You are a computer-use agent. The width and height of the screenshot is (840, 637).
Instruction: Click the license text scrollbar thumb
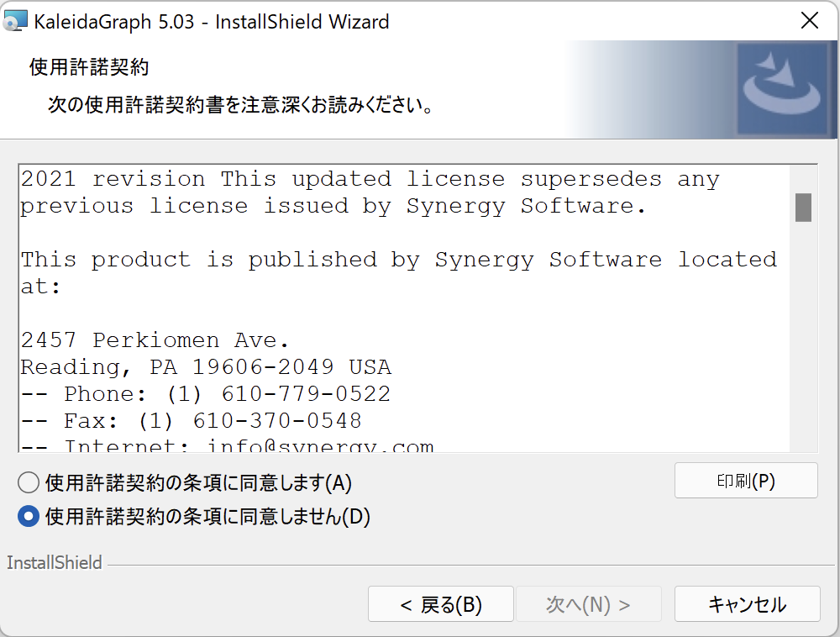803,207
